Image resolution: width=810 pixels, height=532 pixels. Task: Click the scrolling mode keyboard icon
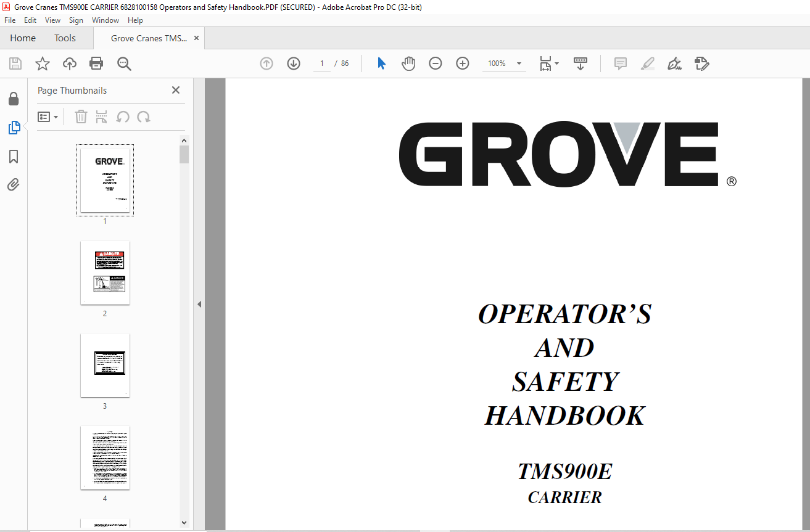tap(581, 63)
